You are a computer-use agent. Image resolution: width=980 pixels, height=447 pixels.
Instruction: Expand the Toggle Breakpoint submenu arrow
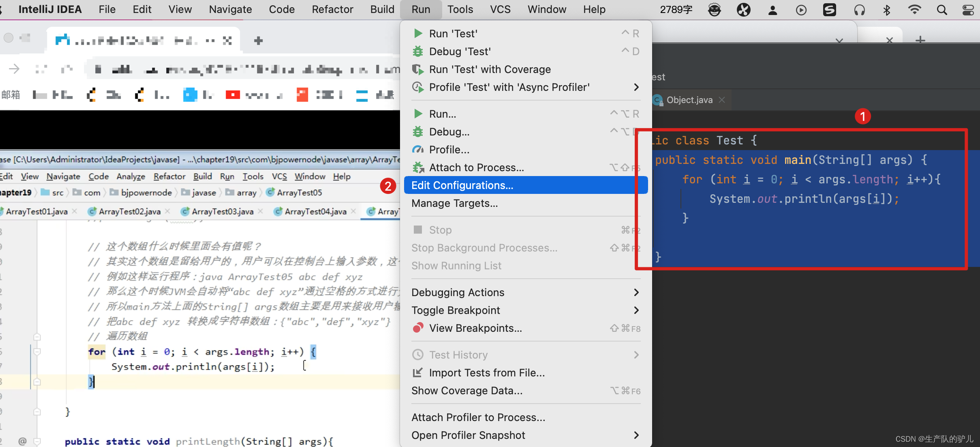(636, 310)
